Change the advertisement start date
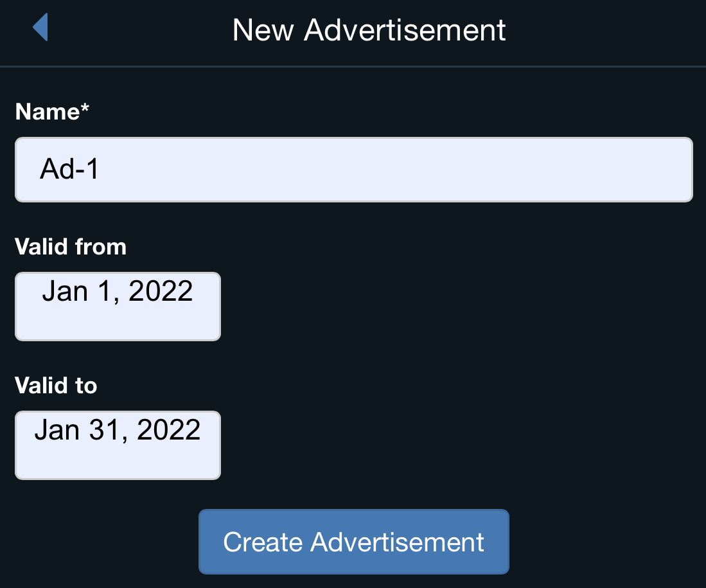This screenshot has width=706, height=588. point(118,307)
